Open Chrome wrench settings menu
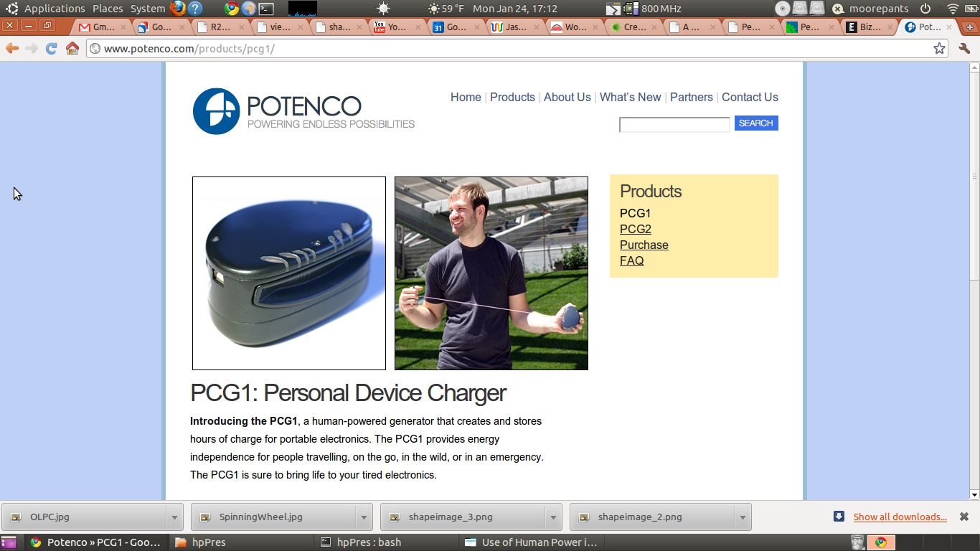The width and height of the screenshot is (980, 551). [x=964, y=48]
